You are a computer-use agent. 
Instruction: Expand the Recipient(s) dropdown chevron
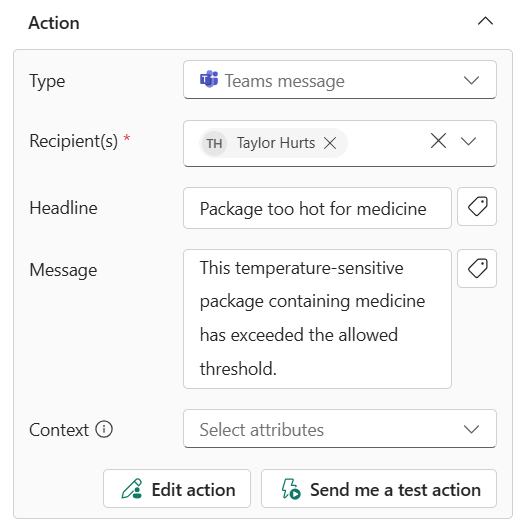click(x=468, y=141)
